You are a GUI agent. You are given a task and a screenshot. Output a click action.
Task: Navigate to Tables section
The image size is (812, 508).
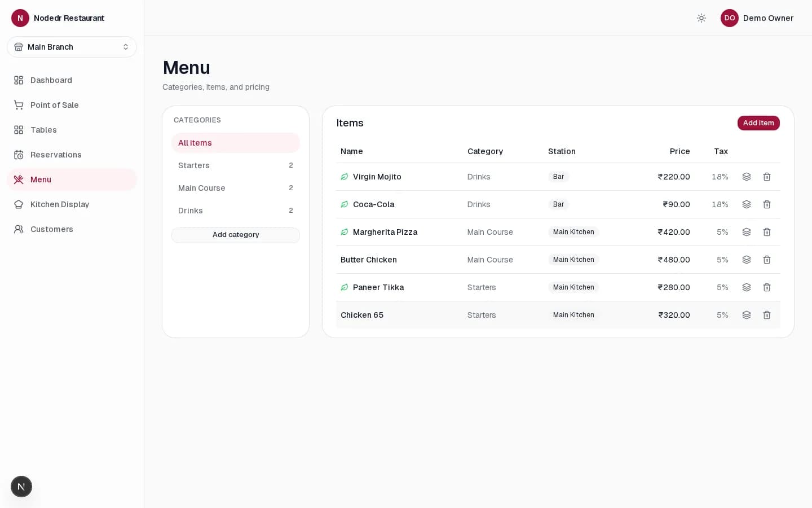click(x=72, y=130)
